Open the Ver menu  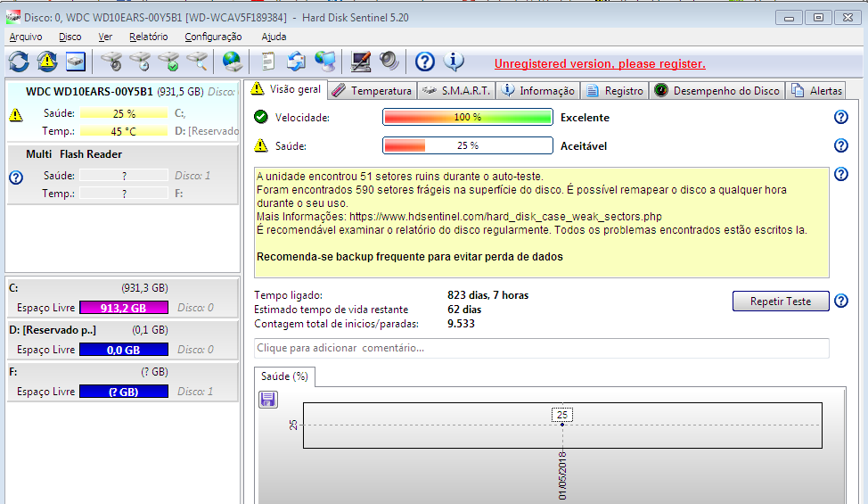105,37
